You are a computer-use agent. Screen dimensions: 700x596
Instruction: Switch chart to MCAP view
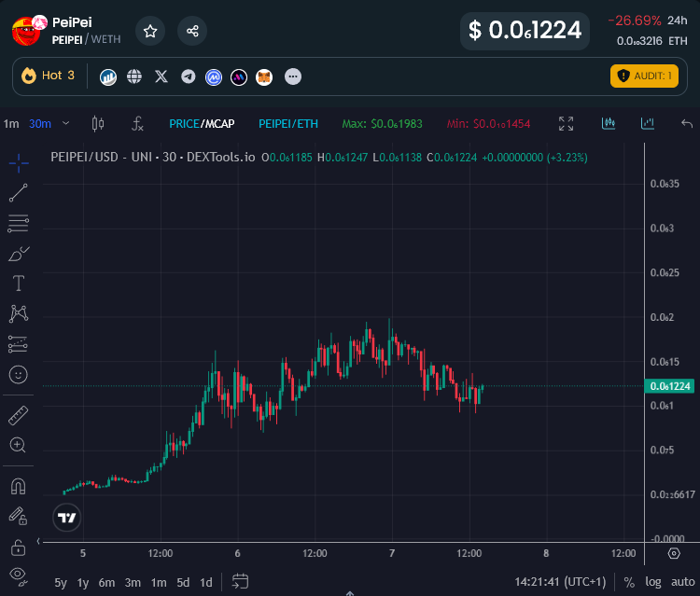(219, 123)
